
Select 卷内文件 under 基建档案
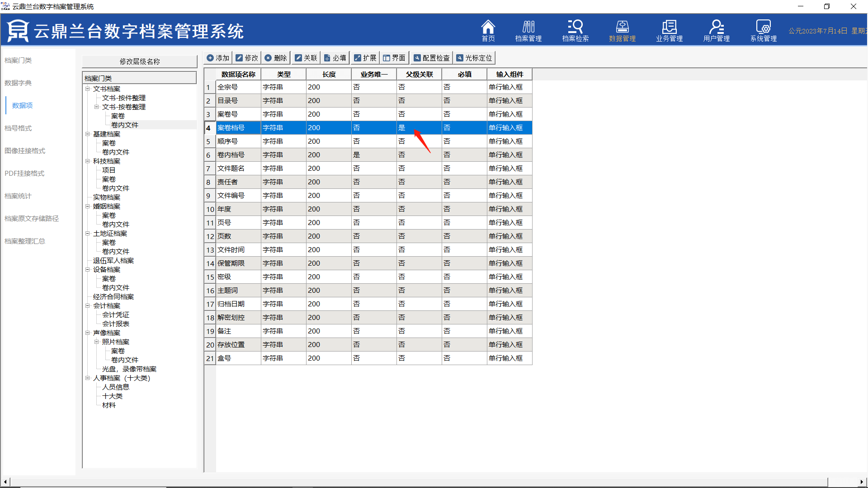pyautogui.click(x=116, y=152)
